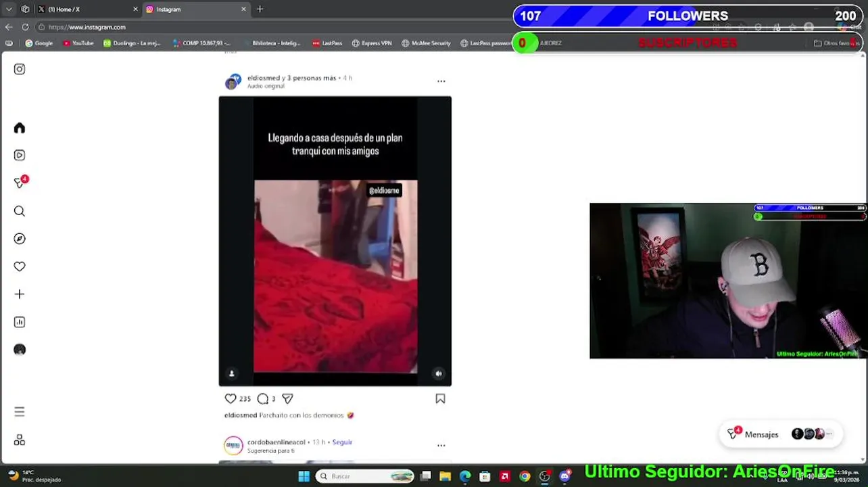The height and width of the screenshot is (487, 868).
Task: Click eldiosmed name in post caption
Action: (x=241, y=415)
